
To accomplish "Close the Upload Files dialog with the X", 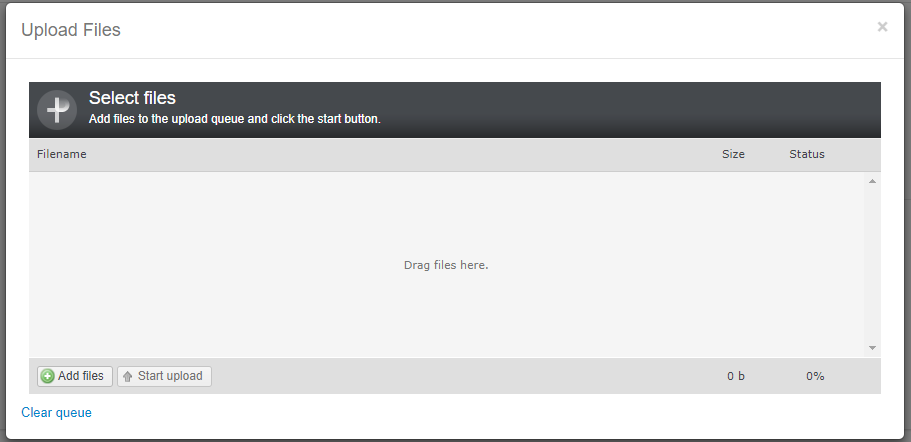I will 882,27.
